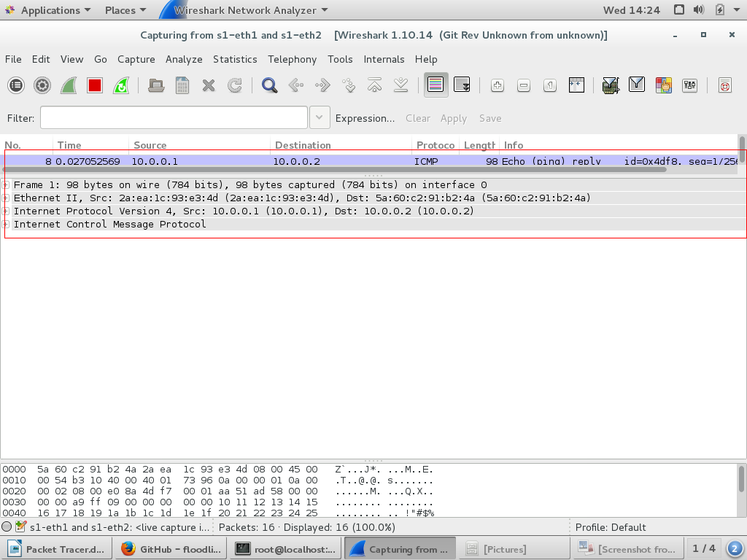Edit capture file comments status icon
Image resolution: width=747 pixels, height=560 pixels.
point(20,526)
